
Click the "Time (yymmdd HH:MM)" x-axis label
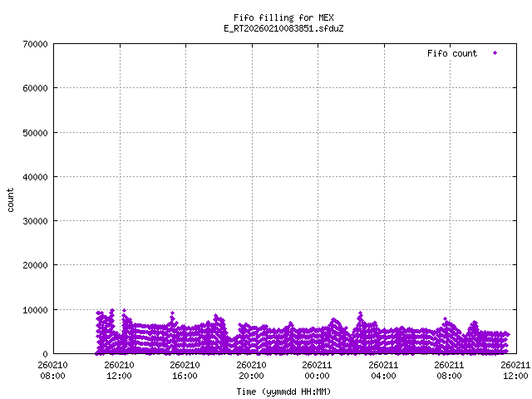pyautogui.click(x=284, y=392)
